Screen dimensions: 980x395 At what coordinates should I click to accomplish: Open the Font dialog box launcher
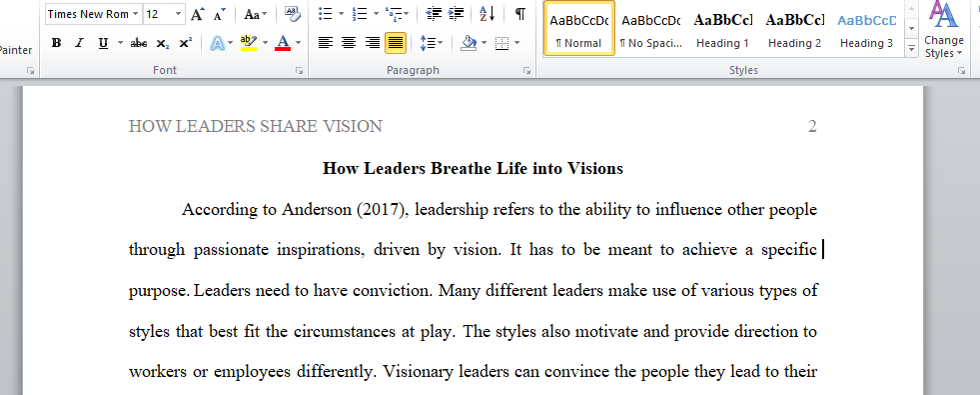pyautogui.click(x=300, y=71)
